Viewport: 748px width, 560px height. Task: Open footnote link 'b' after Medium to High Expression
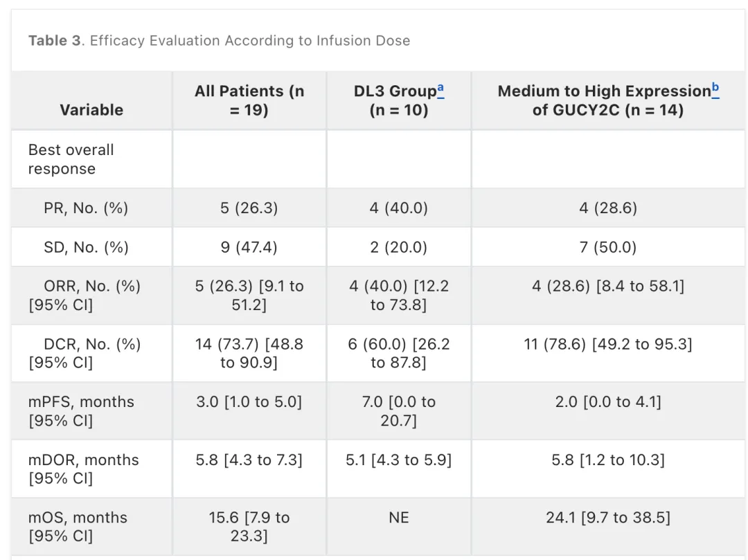[x=715, y=89]
